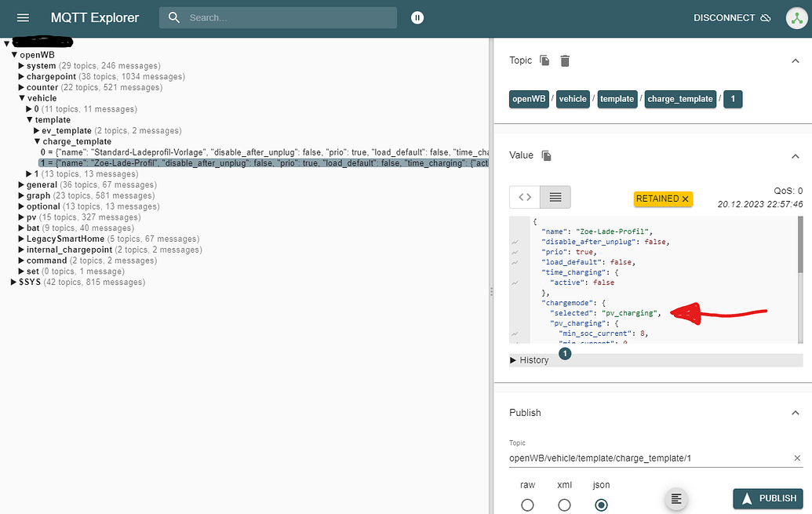Switch to raw code view icon
The height and width of the screenshot is (514, 812).
525,197
